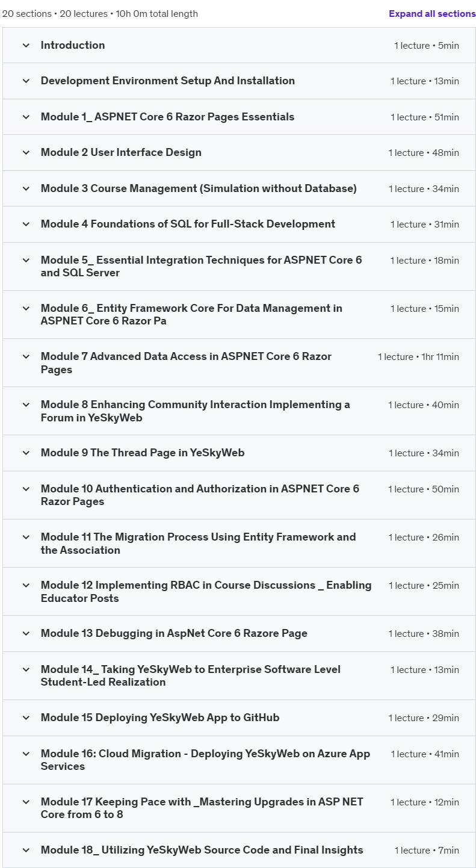
Task: Click the Expand all sections link
Action: [x=432, y=14]
